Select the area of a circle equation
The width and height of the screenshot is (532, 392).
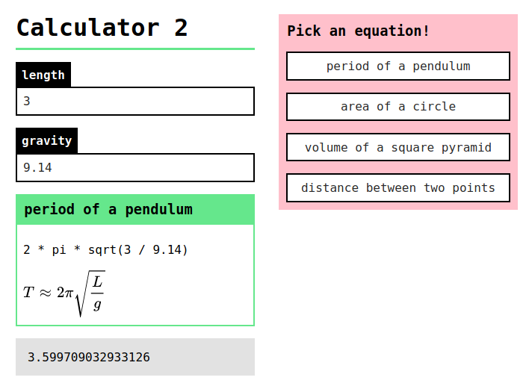click(x=398, y=107)
